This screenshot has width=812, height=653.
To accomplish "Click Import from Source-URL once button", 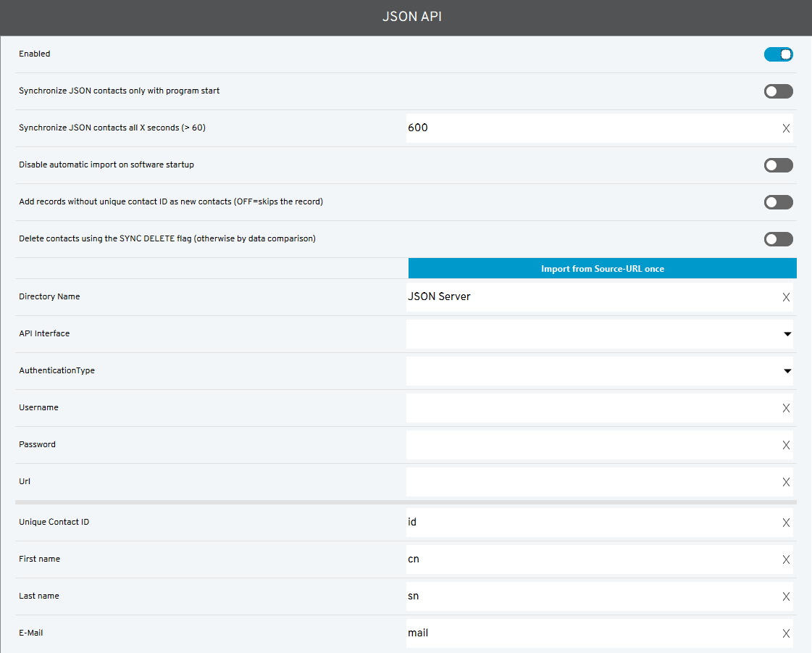I will pyautogui.click(x=602, y=269).
